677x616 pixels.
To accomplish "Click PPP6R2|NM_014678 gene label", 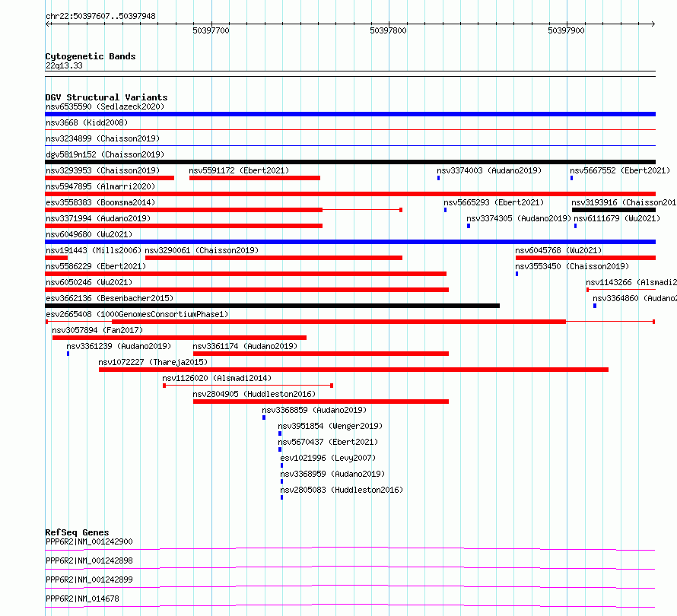I will point(82,599).
